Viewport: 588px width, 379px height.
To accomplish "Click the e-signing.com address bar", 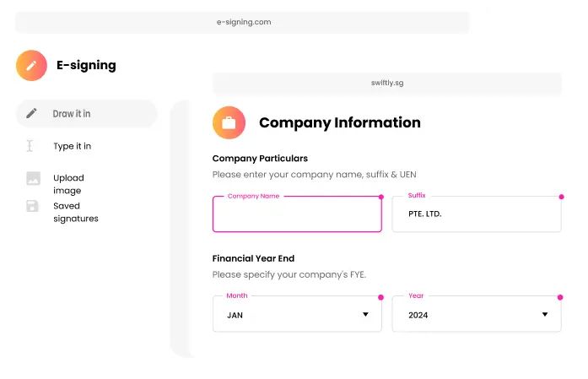I will [243, 22].
